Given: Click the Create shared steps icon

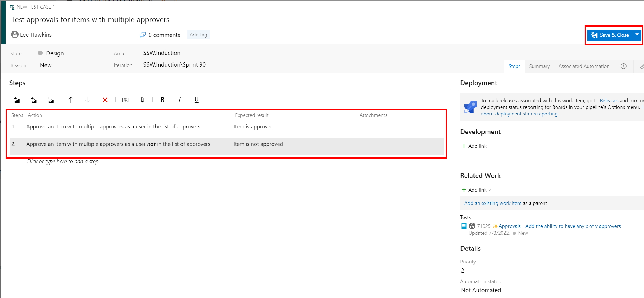Looking at the screenshot, I should 51,100.
